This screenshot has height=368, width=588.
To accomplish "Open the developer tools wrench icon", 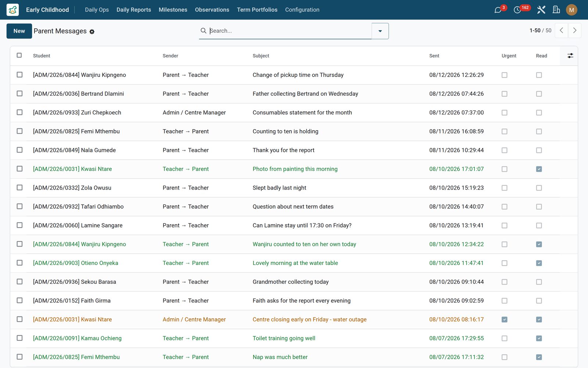I will coord(541,10).
